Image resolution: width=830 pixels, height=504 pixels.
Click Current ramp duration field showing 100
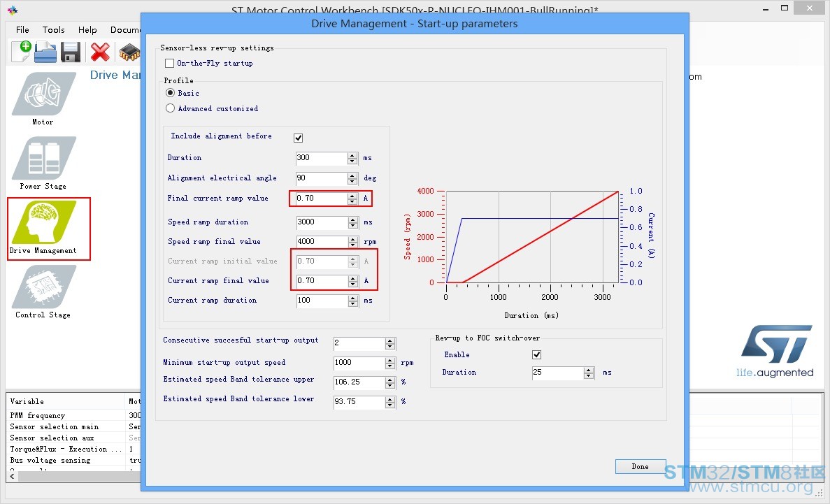[322, 301]
